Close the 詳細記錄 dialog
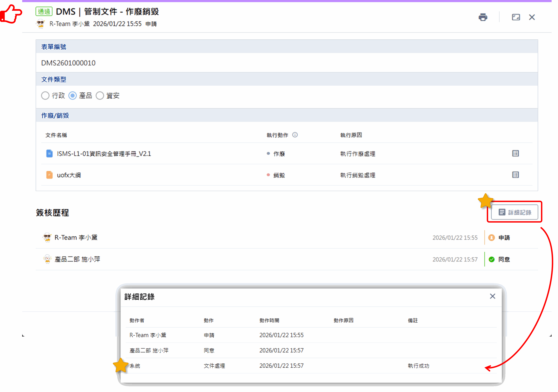The width and height of the screenshot is (558, 392). (492, 296)
